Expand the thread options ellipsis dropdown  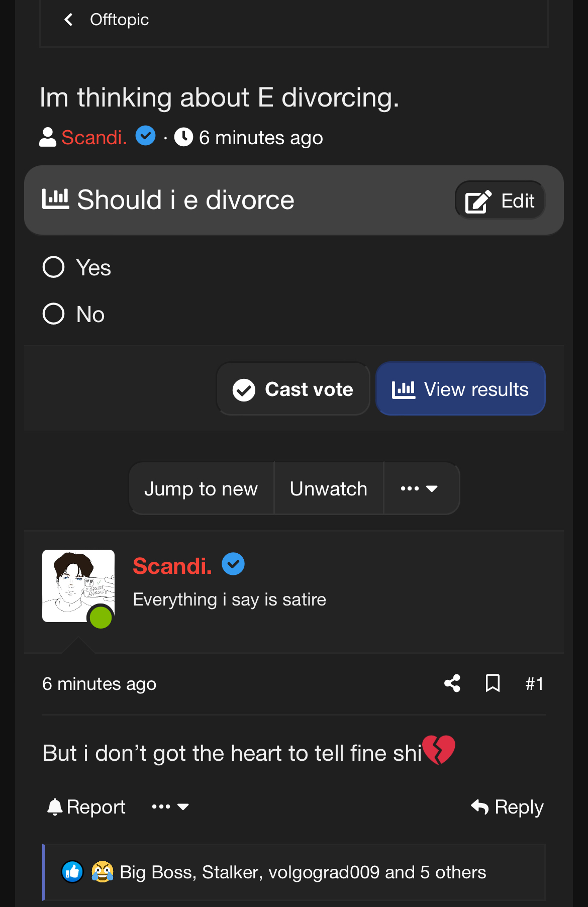pyautogui.click(x=419, y=488)
